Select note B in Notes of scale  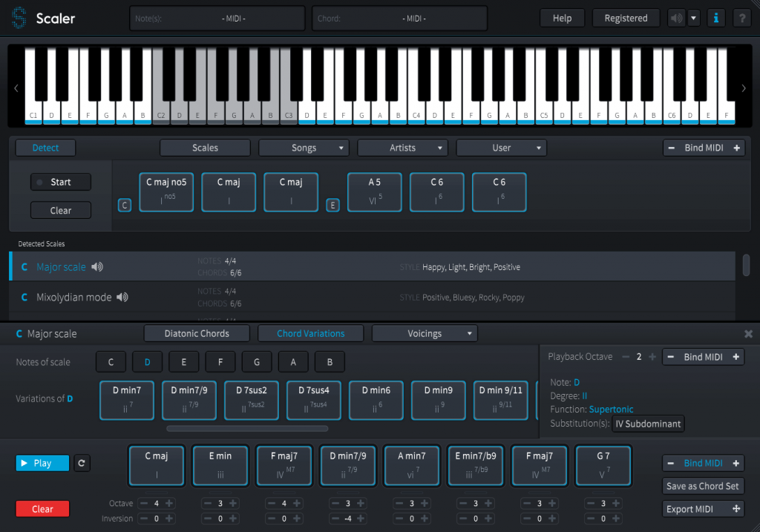coord(330,362)
